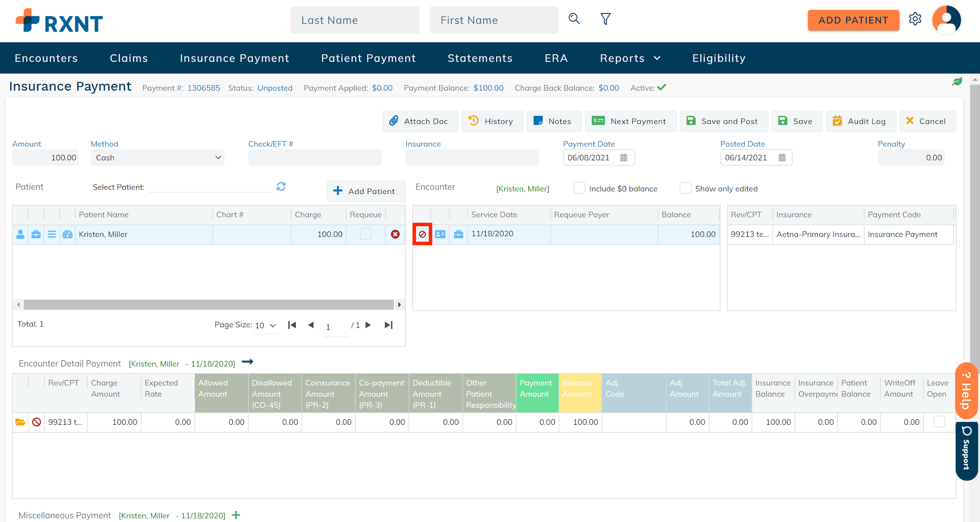Open the Claims tab
Screen dimensions: 980x522
pos(129,58)
